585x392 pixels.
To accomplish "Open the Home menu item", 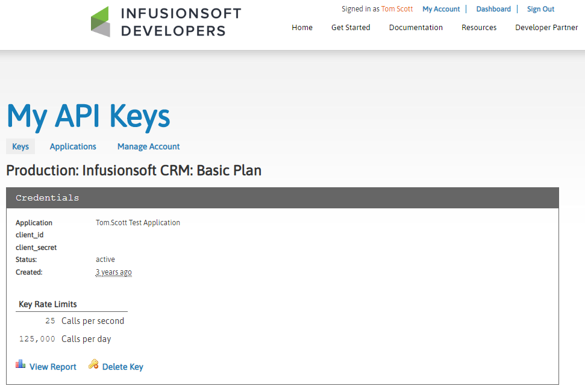I will [302, 27].
